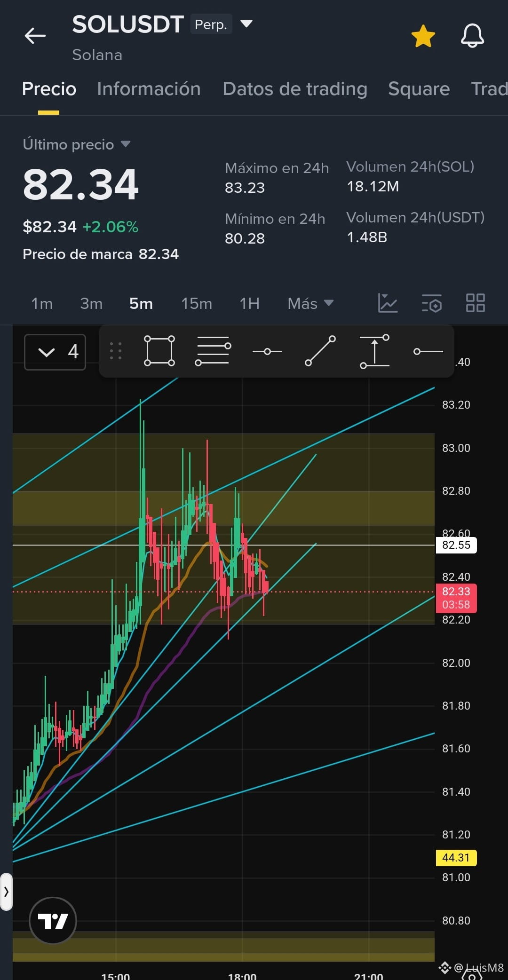Screen dimensions: 508x980
Task: Click the +2.06% change percentage
Action: click(111, 227)
